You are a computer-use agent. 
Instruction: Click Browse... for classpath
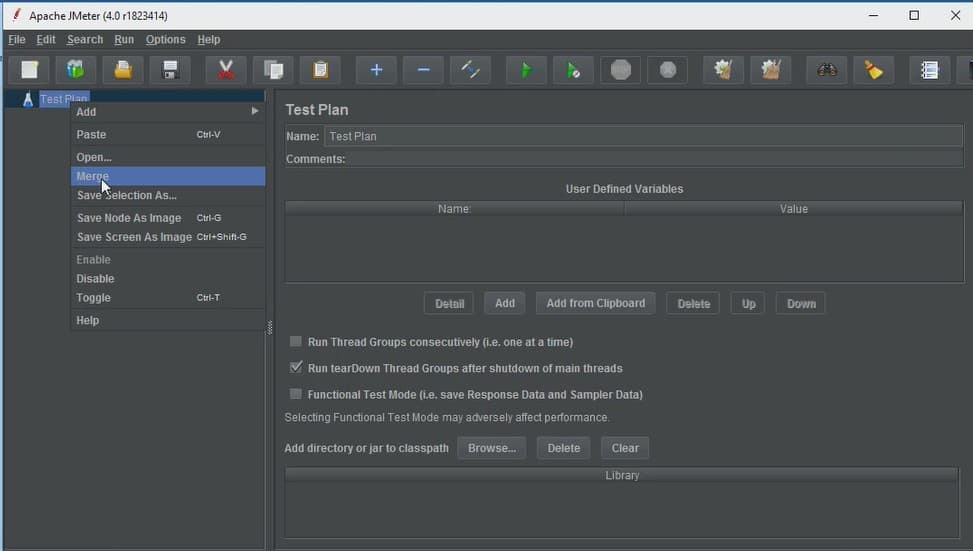(491, 448)
